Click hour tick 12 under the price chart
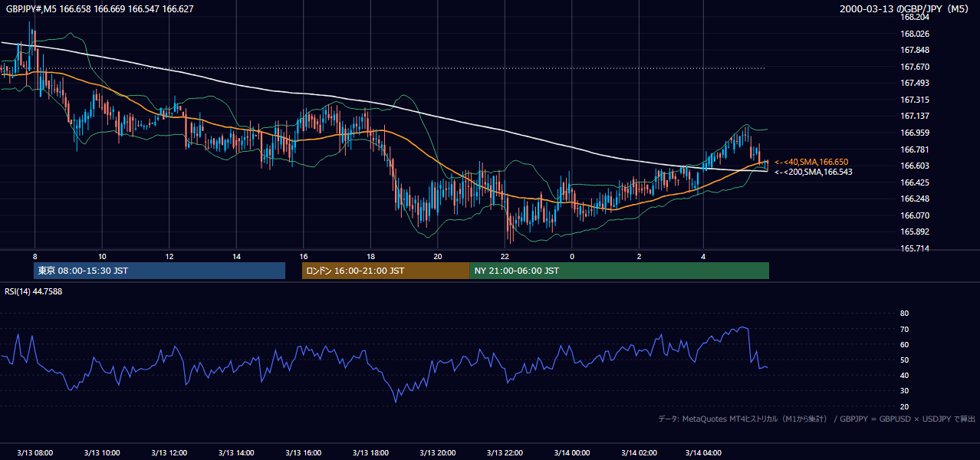 (169, 256)
